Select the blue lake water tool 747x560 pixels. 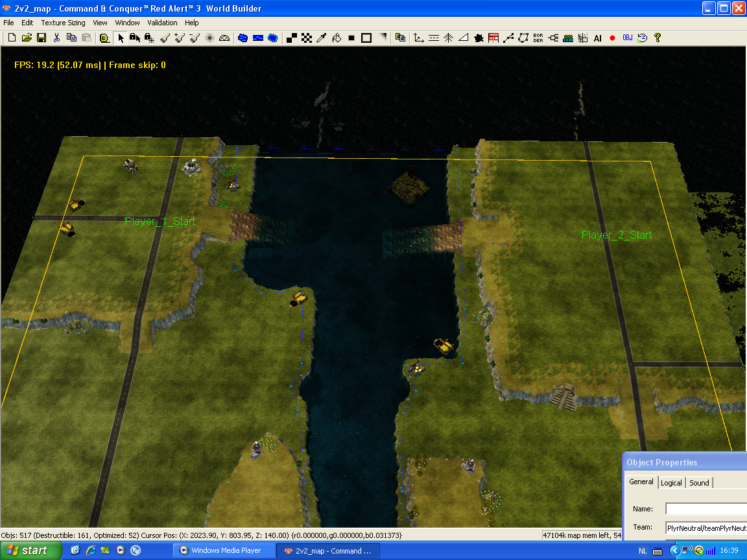243,38
